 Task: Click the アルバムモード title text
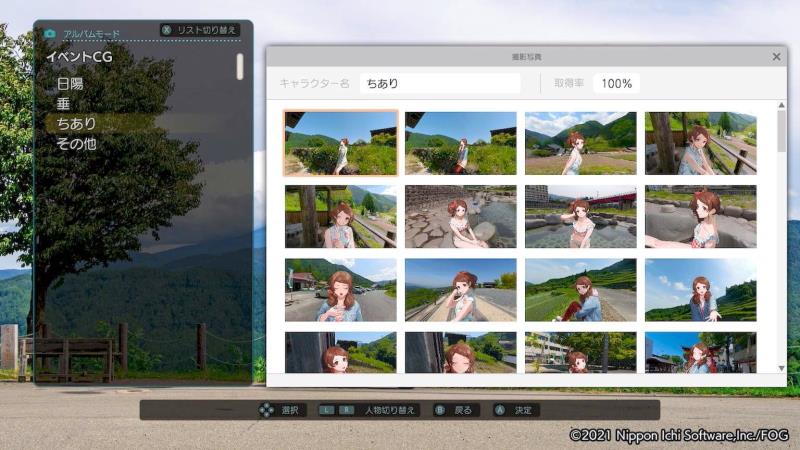92,34
